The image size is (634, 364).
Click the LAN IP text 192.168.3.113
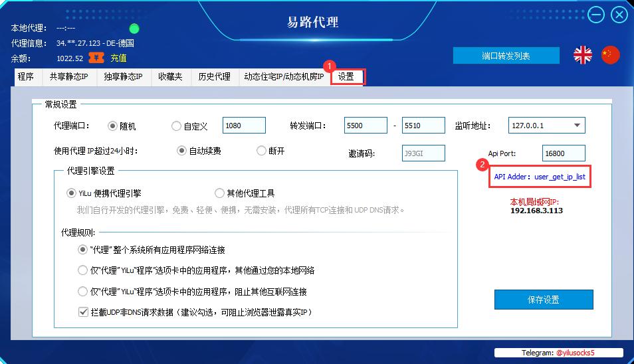pos(536,211)
